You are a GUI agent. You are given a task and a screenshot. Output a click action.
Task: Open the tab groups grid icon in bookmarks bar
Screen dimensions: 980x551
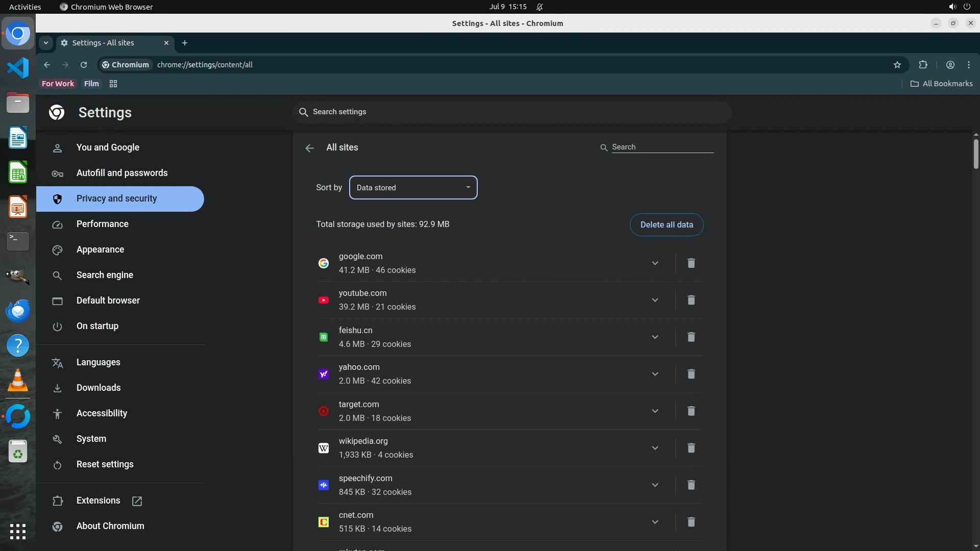[x=113, y=84]
